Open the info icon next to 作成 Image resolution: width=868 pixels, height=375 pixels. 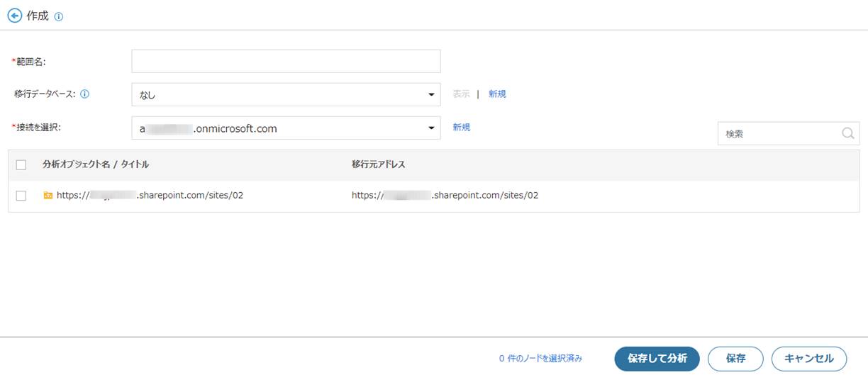pos(59,16)
